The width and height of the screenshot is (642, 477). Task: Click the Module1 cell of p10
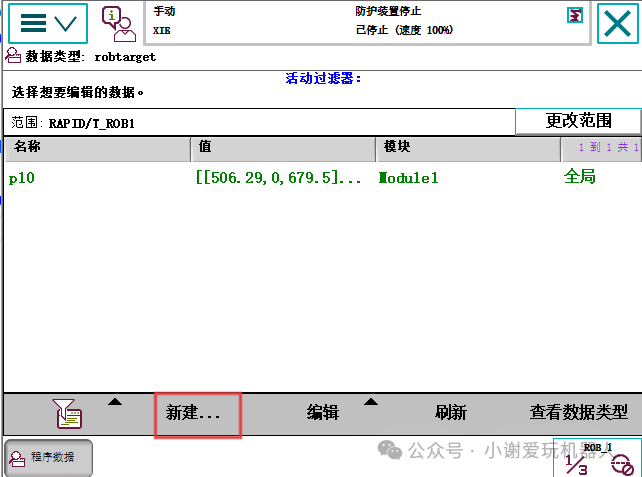click(409, 178)
